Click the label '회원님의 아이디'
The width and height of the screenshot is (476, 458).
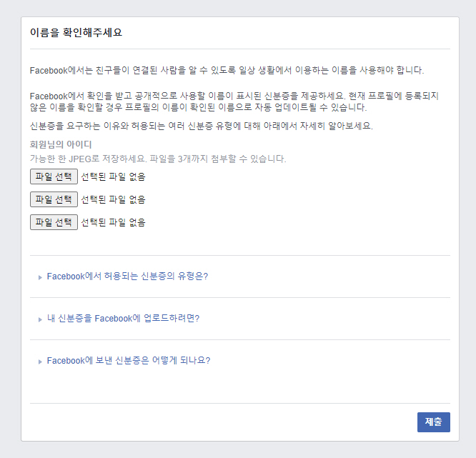[61, 144]
